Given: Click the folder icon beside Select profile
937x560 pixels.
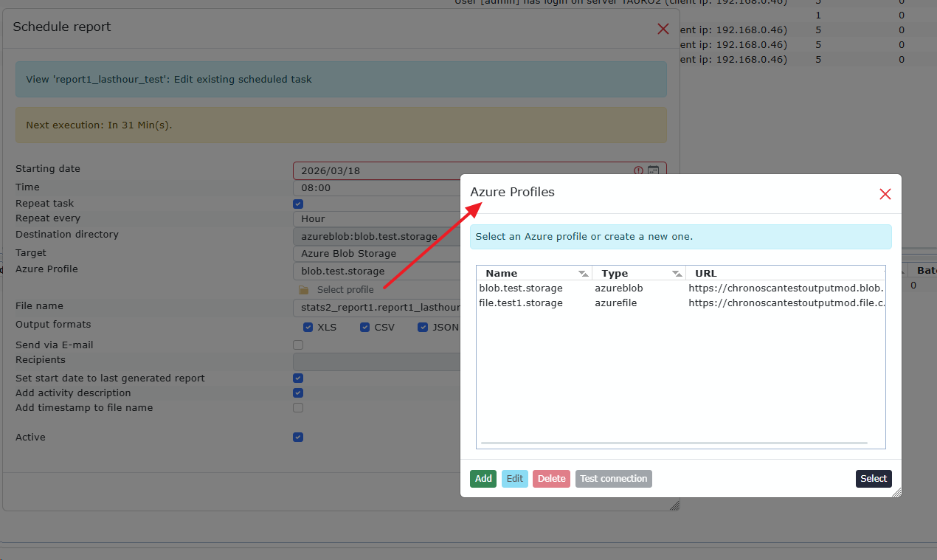Looking at the screenshot, I should pos(304,290).
